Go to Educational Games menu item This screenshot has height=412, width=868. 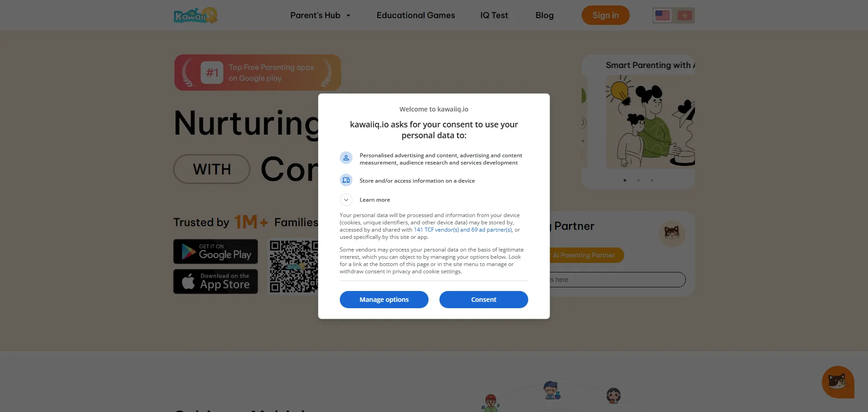tap(416, 15)
